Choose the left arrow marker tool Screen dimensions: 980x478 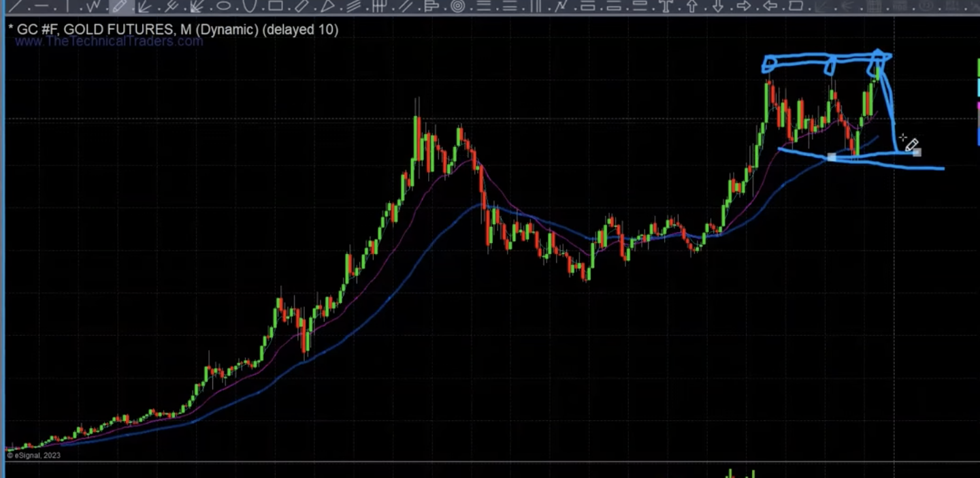(x=770, y=6)
